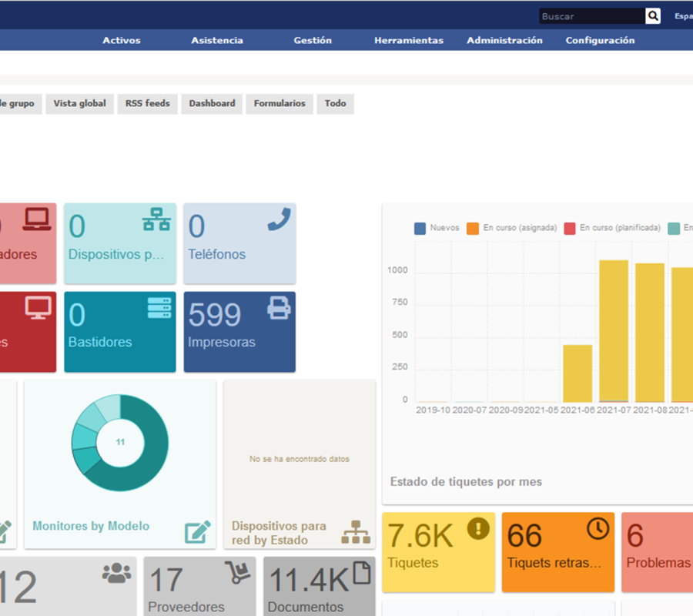Viewport: 693px width, 616px height.
Task: Click the Monitores by Modelo donut chart
Action: point(120,443)
